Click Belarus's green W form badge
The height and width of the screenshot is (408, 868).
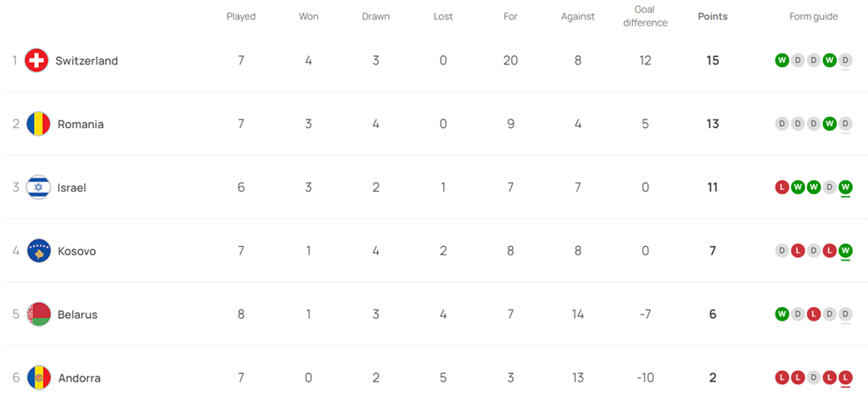[x=782, y=314]
